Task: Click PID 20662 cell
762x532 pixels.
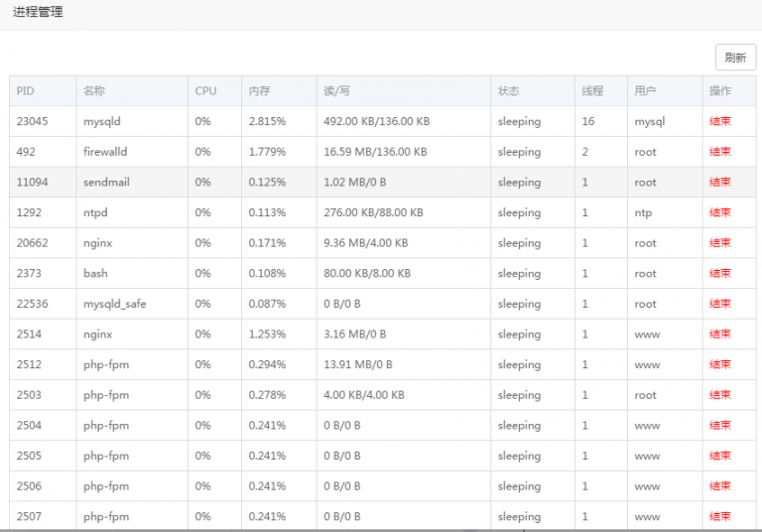Action: [43, 242]
